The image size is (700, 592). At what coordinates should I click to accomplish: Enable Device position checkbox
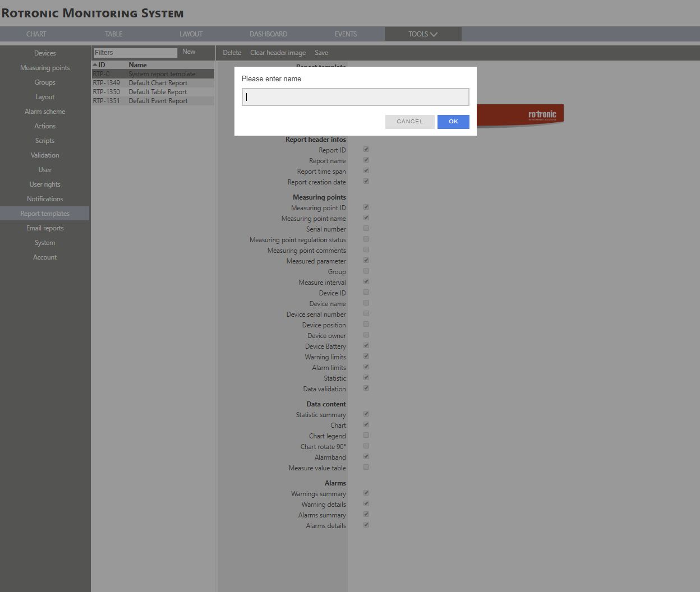(366, 325)
